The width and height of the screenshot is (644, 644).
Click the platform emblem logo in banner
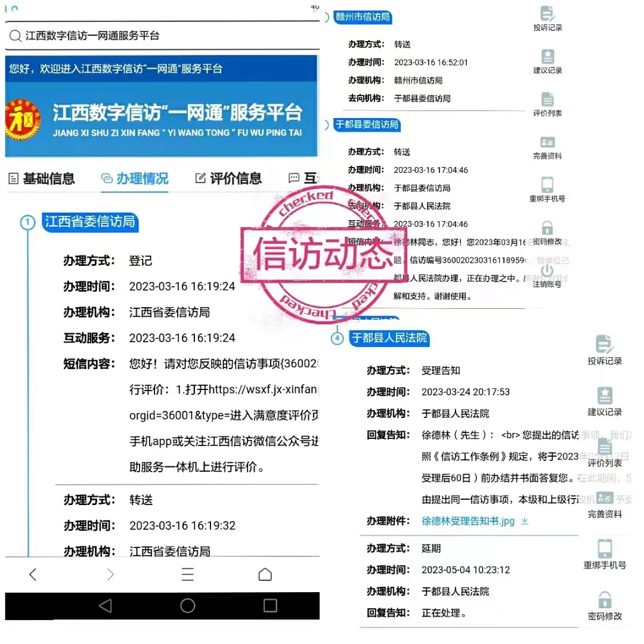tap(23, 119)
